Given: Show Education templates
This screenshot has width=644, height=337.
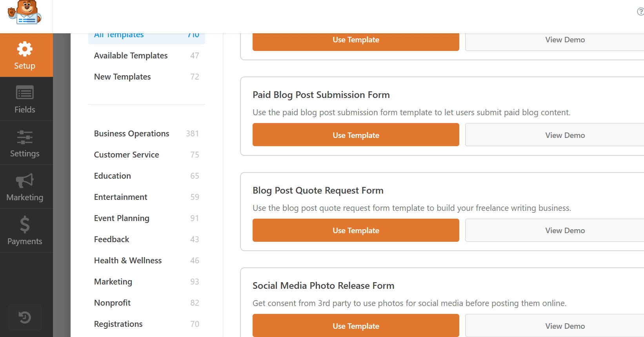Looking at the screenshot, I should click(113, 176).
